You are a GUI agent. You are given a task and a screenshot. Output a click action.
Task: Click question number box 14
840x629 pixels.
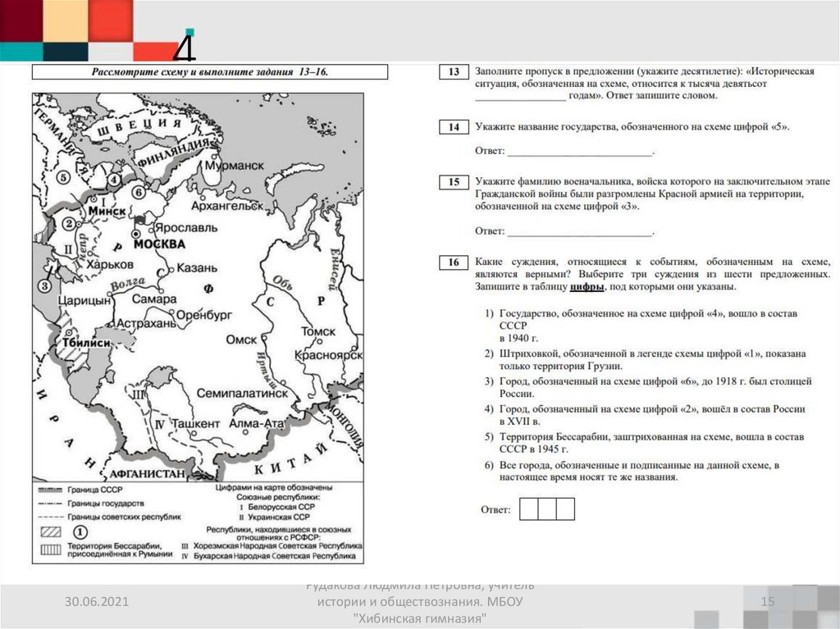point(454,127)
